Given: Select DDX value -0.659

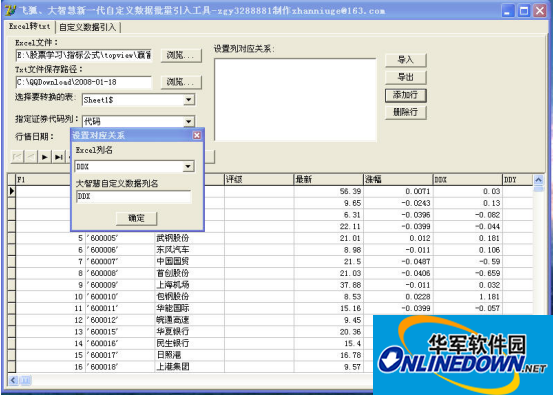Looking at the screenshot, I should [x=467, y=273].
